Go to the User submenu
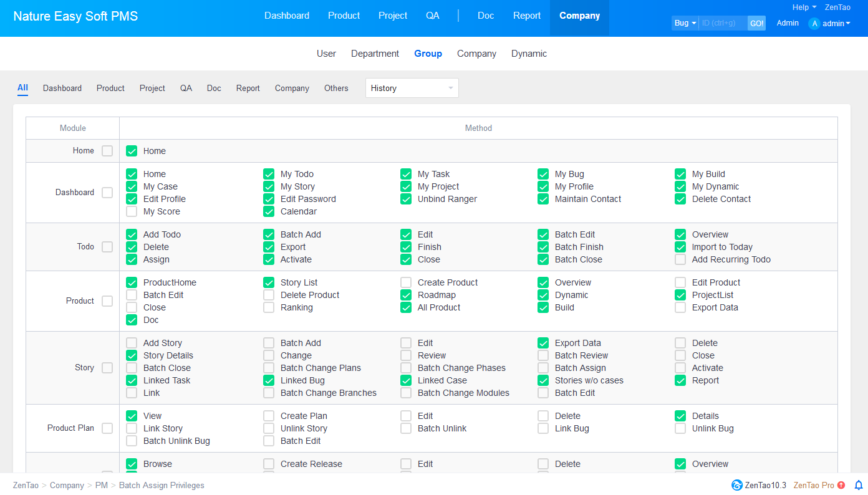Image resolution: width=868 pixels, height=495 pixels. pyautogui.click(x=326, y=54)
